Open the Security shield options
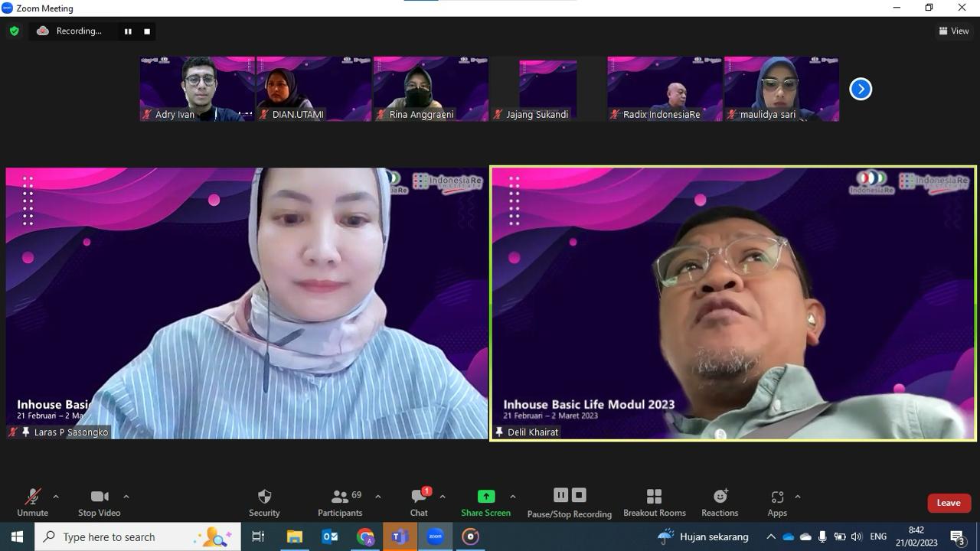Image resolution: width=980 pixels, height=551 pixels. 264,503
